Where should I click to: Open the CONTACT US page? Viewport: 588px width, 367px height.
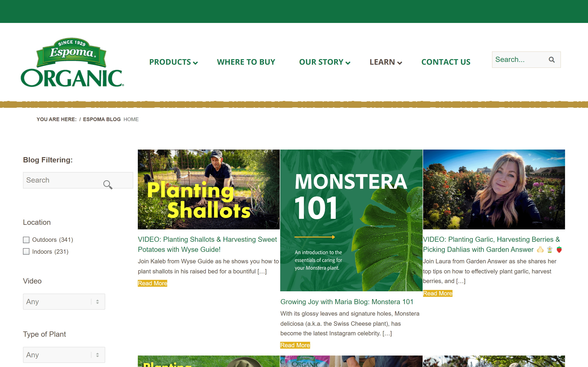pos(446,62)
